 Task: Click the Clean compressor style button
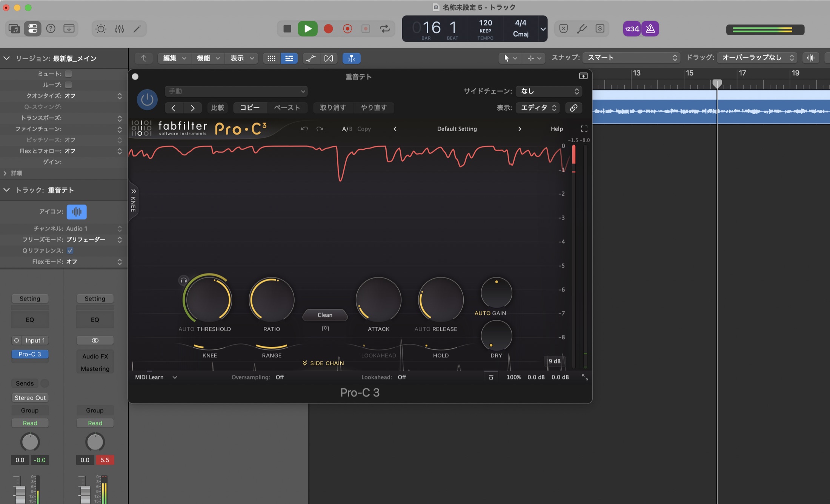click(325, 315)
